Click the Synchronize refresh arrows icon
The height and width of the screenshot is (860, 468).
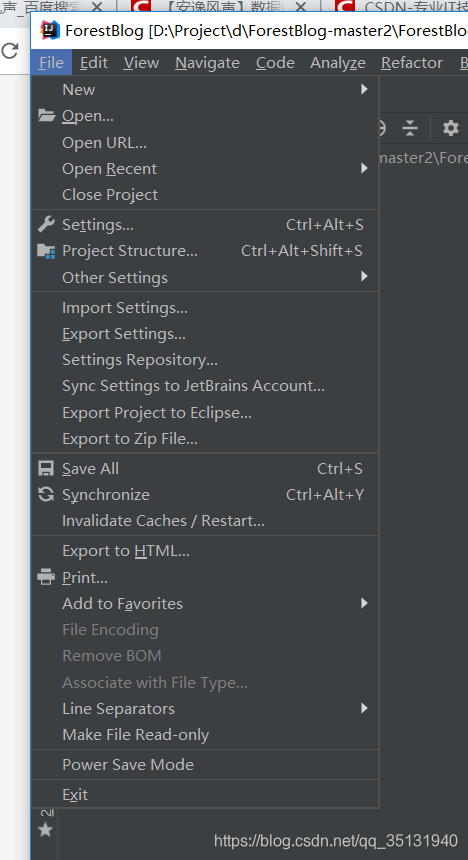pos(46,494)
